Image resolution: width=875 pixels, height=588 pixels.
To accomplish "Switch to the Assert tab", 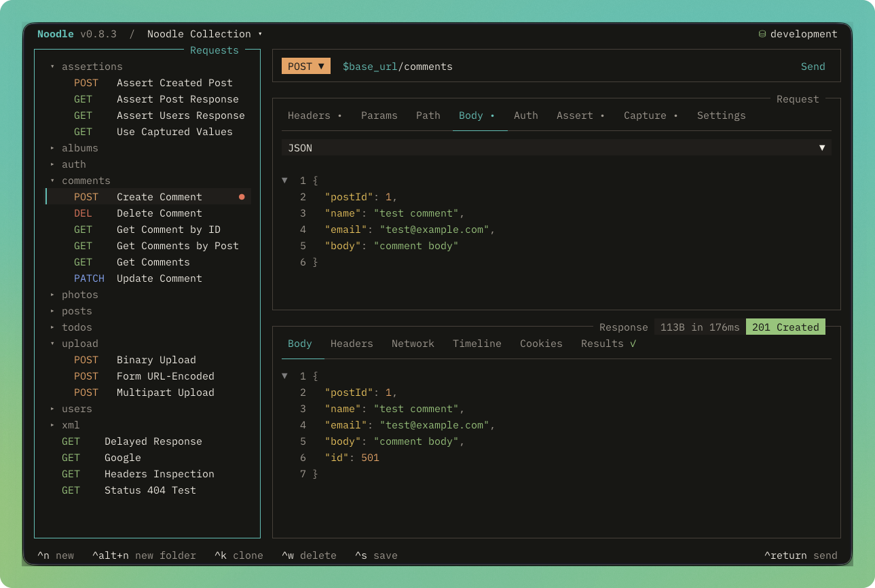I will (580, 115).
